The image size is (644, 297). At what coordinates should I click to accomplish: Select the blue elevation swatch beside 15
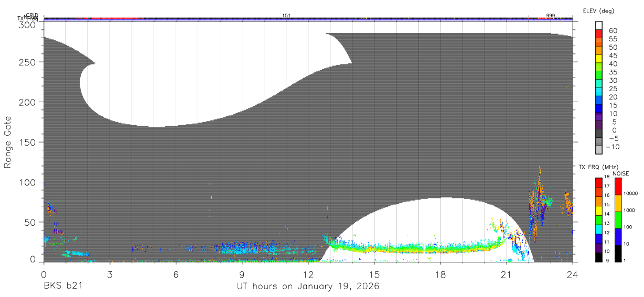click(x=599, y=108)
